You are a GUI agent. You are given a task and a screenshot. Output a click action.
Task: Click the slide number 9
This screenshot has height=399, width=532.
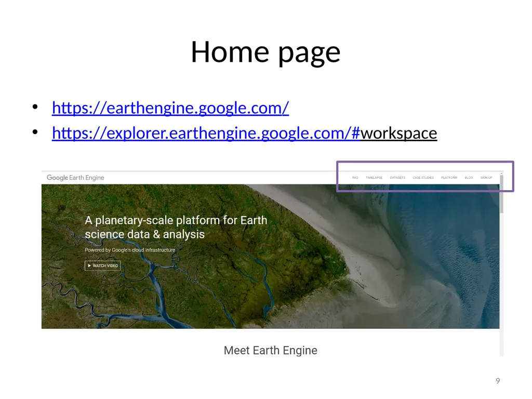pos(498,381)
